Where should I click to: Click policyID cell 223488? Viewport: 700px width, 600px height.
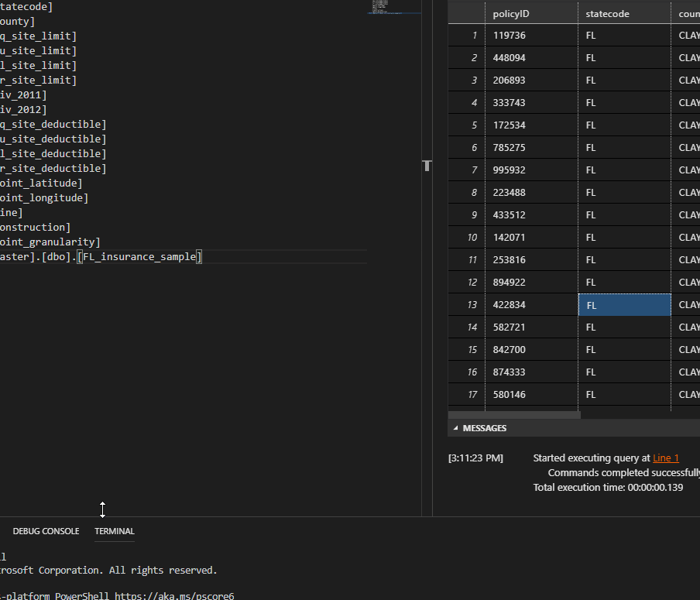(531, 193)
